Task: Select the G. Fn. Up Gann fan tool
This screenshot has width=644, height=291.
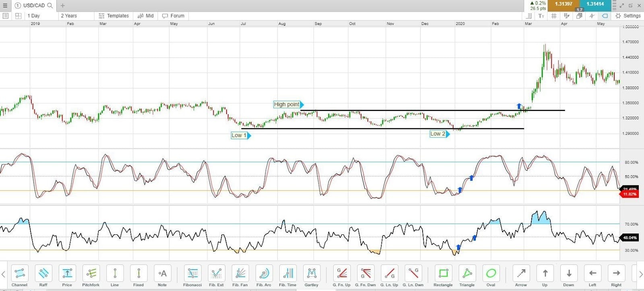Action: [x=342, y=276]
